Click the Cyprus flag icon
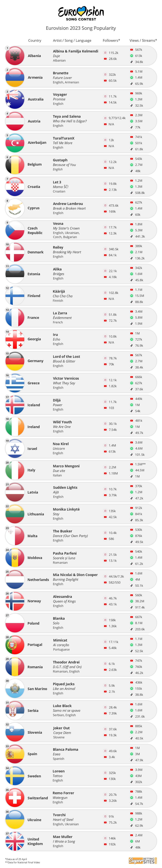Image resolution: width=162 pixels, height=868 pixels. pos(15,208)
